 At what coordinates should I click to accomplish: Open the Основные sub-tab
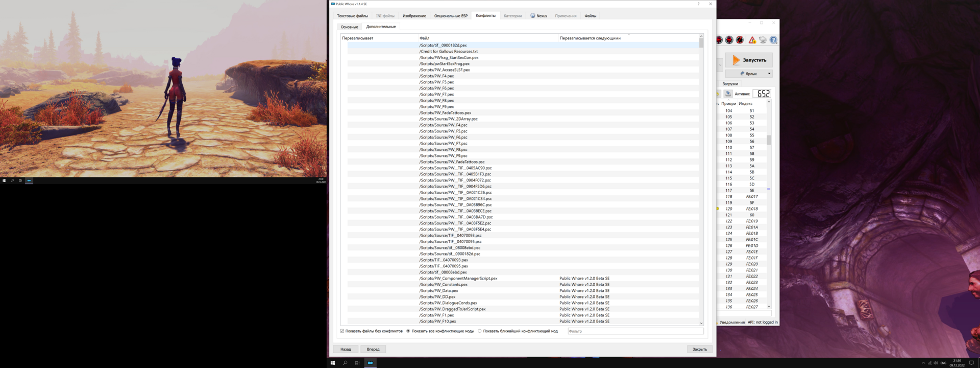tap(349, 27)
